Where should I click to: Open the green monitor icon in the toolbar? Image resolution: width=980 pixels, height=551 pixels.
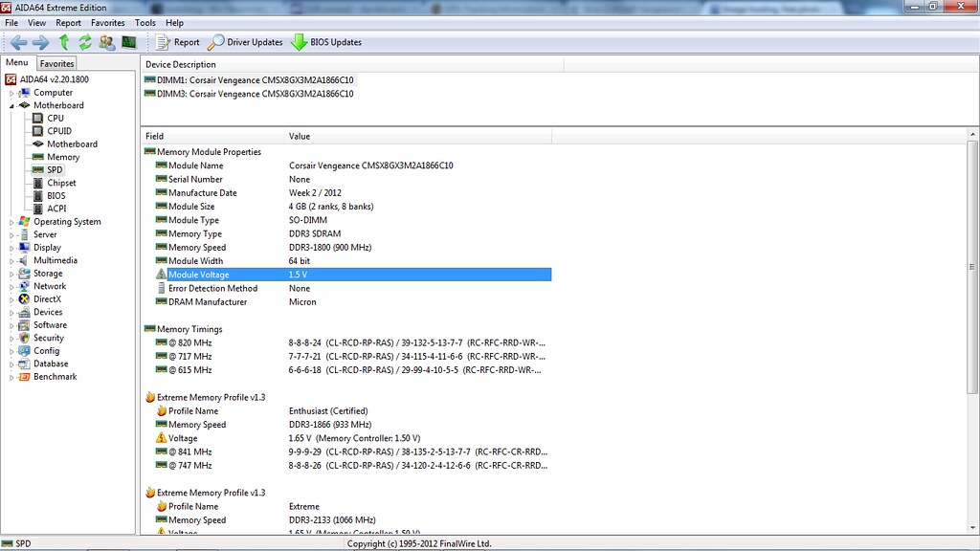[x=129, y=42]
